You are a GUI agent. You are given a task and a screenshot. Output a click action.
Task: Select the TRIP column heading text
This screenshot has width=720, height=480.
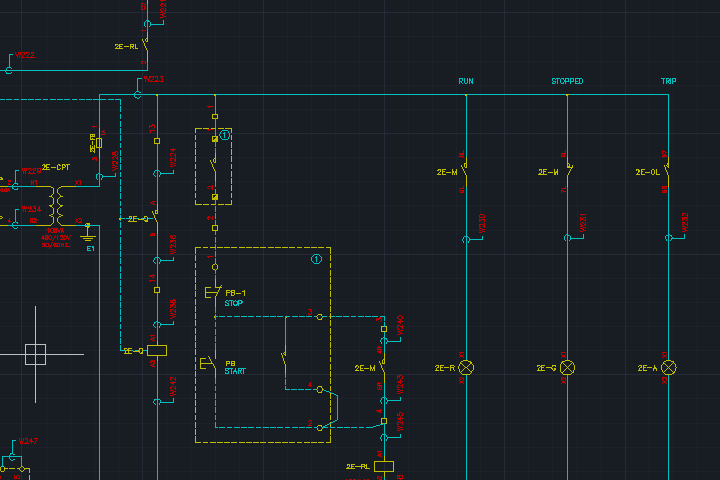(668, 81)
